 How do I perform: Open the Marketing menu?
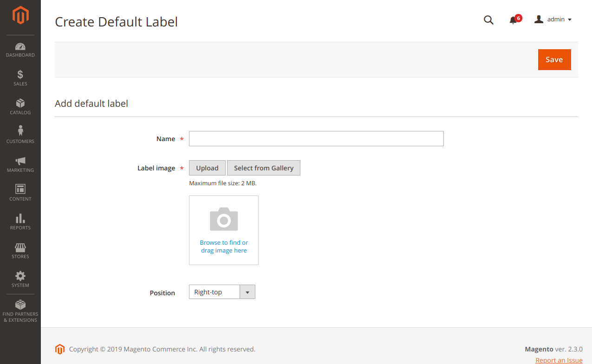20,164
